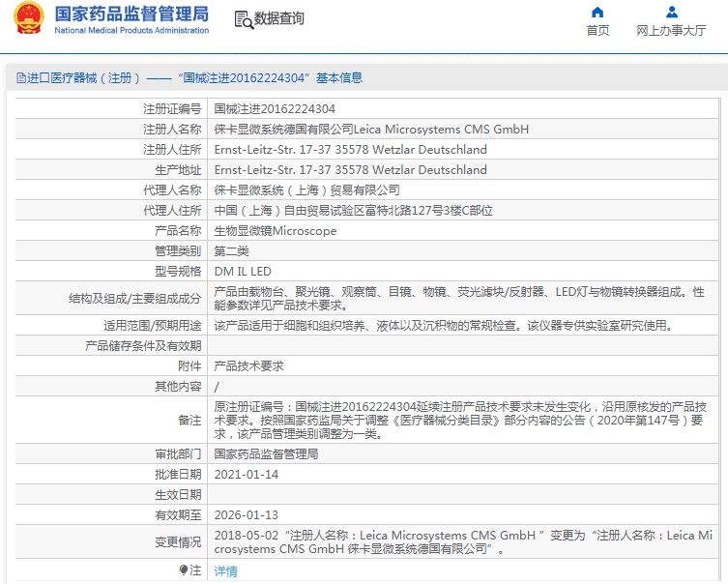Screen dimensions: 728x584
Task: Open the 详情 link
Action: [x=225, y=570]
